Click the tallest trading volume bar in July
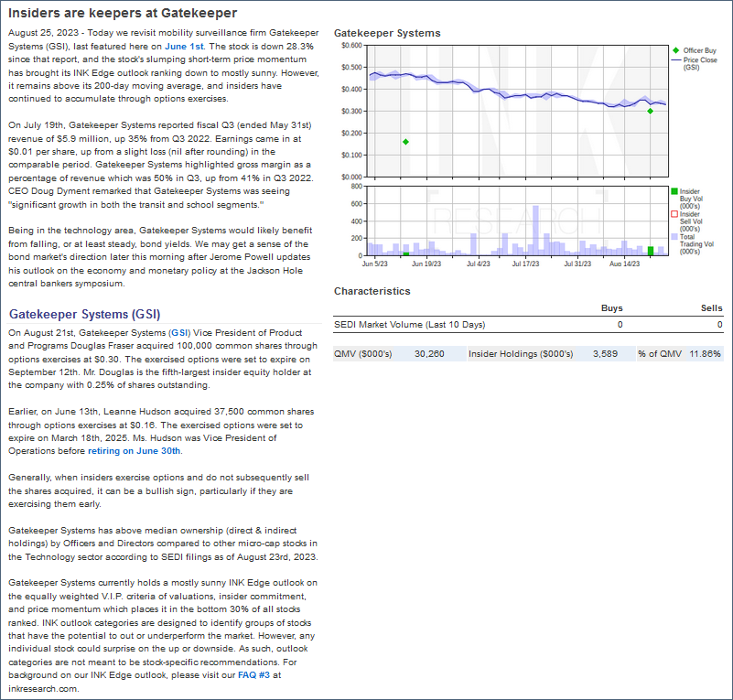733x700 pixels. (535, 231)
